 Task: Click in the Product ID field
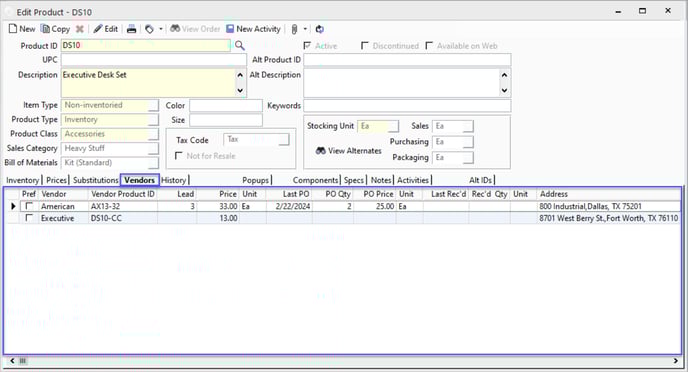(145, 45)
